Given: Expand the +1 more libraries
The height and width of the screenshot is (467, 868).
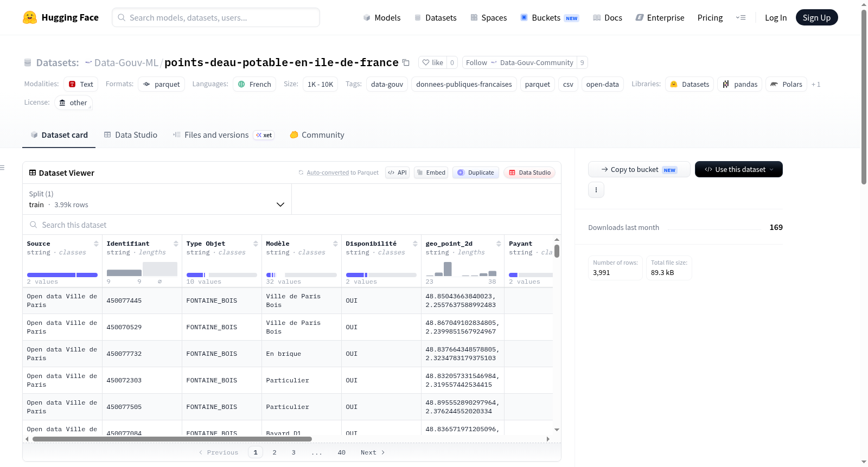Looking at the screenshot, I should tap(816, 84).
